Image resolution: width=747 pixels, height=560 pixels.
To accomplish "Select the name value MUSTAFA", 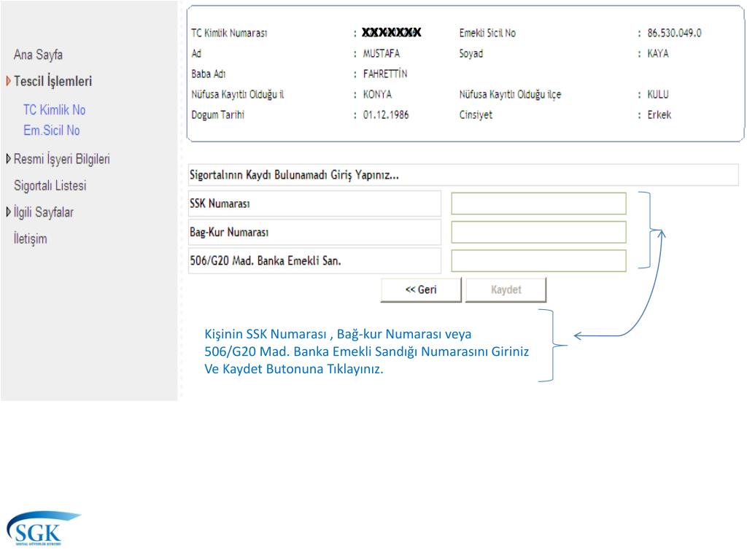I will pyautogui.click(x=381, y=53).
